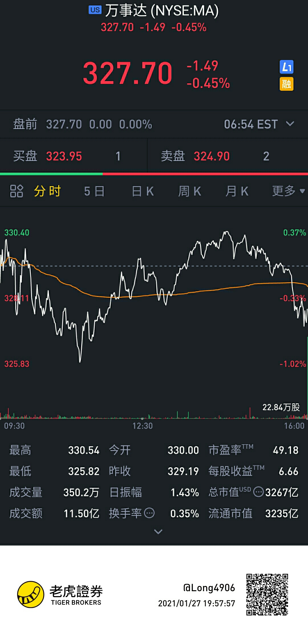This screenshot has height=644, width=308.
Task: Tap the 成交量 value 350.2万
Action: click(x=81, y=492)
